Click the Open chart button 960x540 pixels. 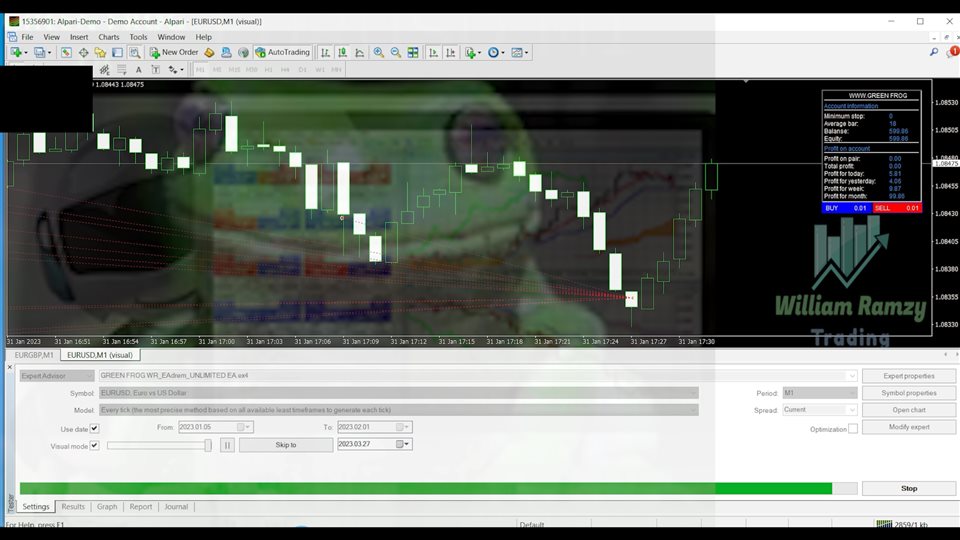[909, 410]
